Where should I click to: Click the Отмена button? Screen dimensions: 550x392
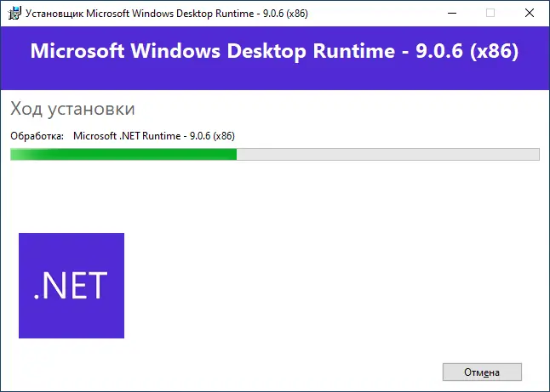(482, 372)
